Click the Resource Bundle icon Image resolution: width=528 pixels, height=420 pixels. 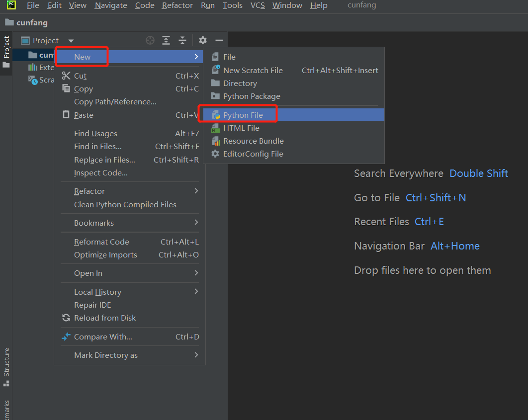[x=216, y=141]
